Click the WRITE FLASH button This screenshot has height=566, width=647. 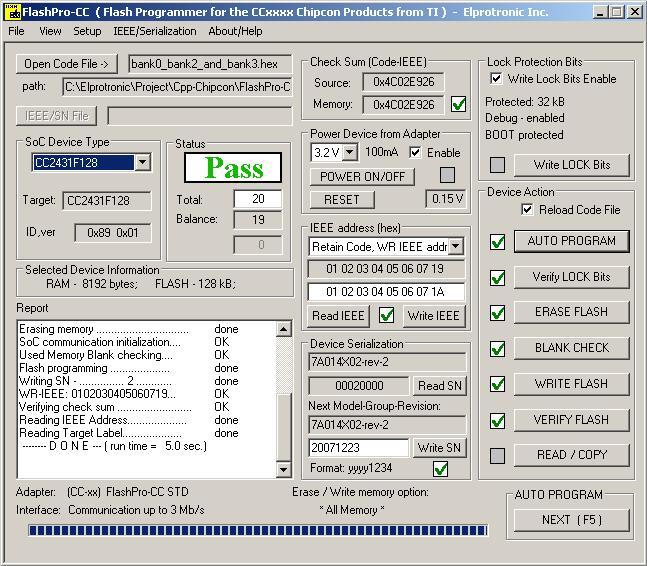click(x=572, y=384)
